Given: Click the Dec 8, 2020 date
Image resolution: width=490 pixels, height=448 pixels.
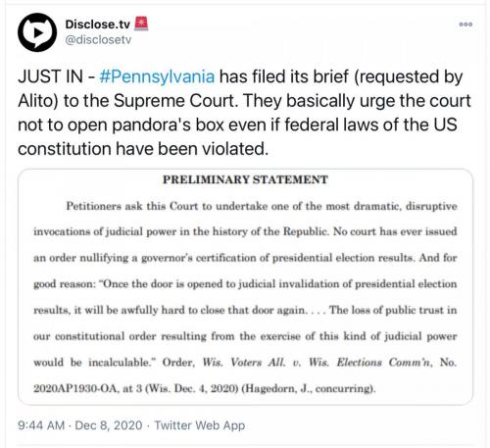Looking at the screenshot, I should (x=109, y=425).
